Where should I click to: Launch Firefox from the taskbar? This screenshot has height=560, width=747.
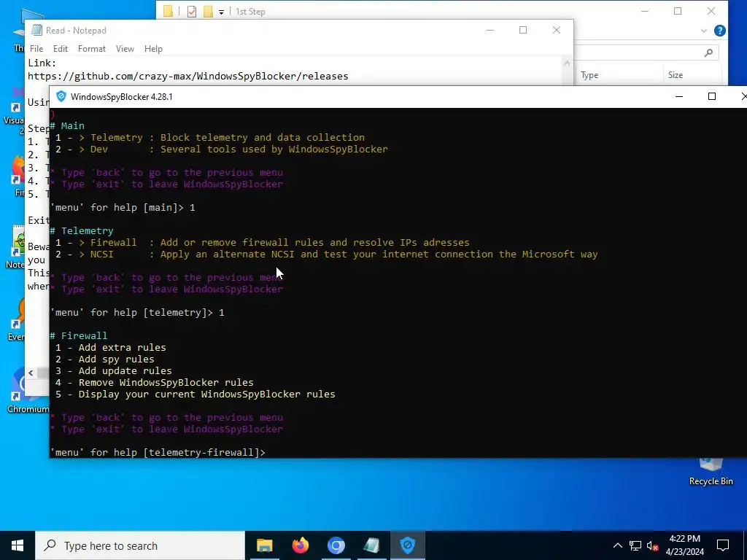[x=300, y=545]
